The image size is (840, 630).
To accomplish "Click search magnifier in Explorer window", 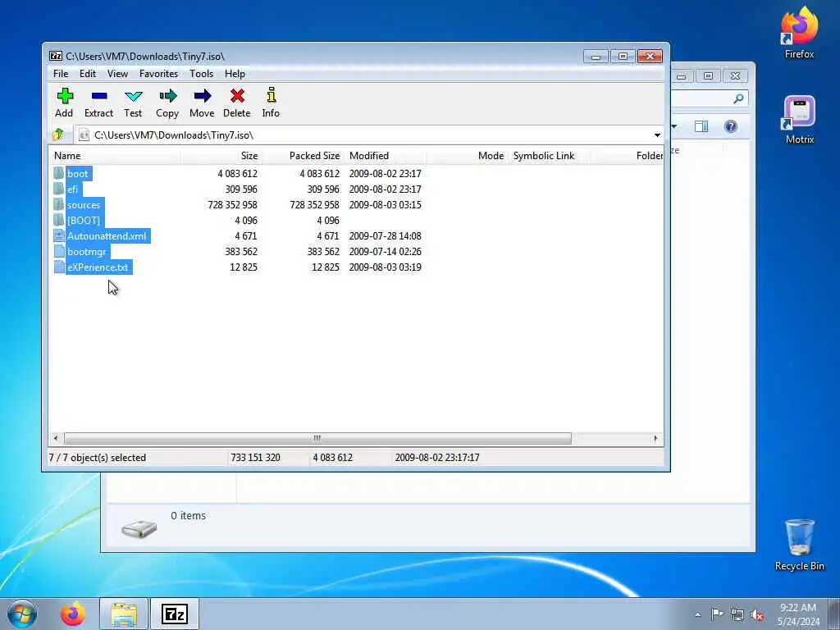I will pos(739,98).
